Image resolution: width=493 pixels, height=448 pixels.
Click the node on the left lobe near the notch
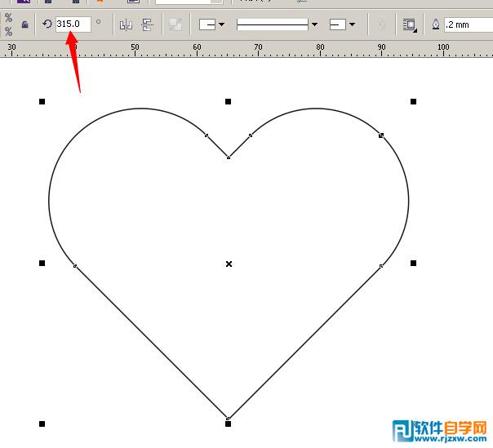pyautogui.click(x=207, y=135)
